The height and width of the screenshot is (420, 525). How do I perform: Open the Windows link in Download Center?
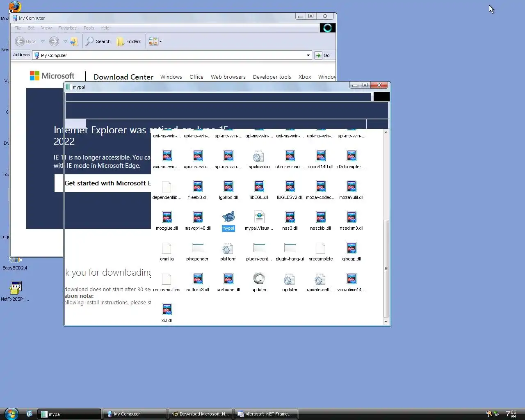click(171, 77)
